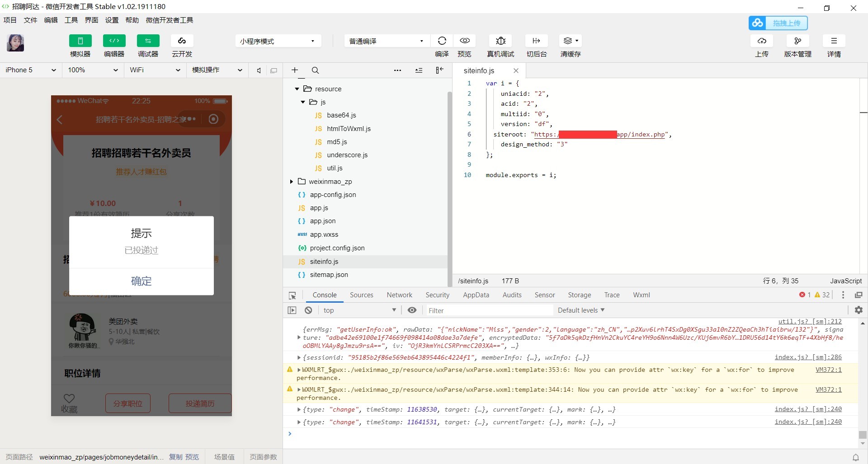868x464 pixels.
Task: Open the 项目 menu
Action: (x=10, y=20)
